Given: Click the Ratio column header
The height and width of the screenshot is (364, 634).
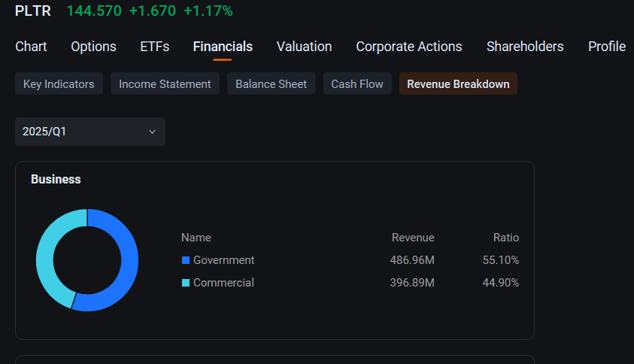Looking at the screenshot, I should (x=506, y=238).
